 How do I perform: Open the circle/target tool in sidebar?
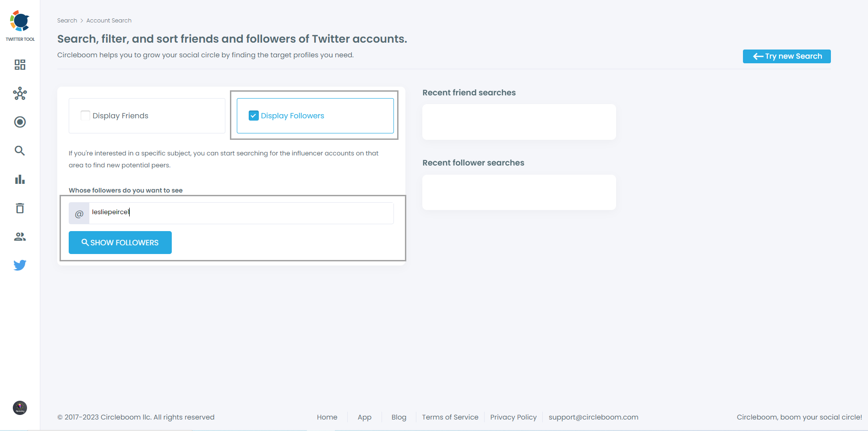20,122
